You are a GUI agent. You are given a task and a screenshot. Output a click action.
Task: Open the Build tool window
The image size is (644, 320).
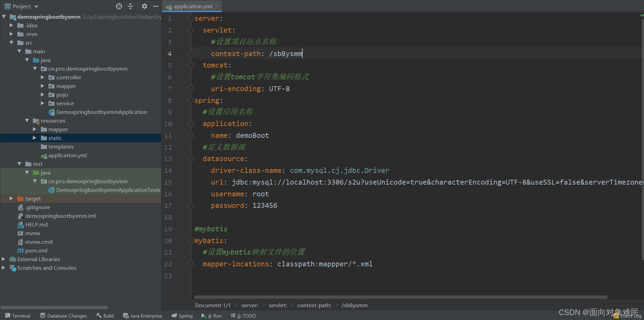pos(105,315)
